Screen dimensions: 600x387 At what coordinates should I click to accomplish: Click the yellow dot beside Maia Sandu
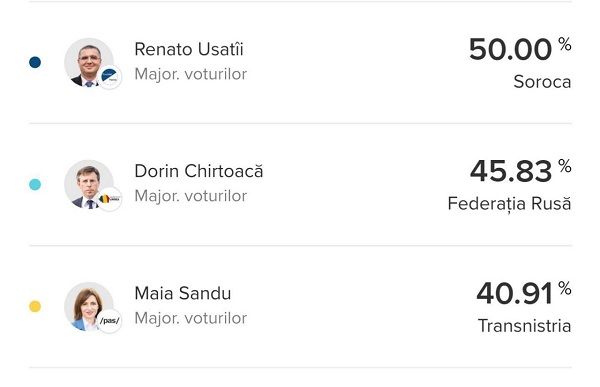[x=35, y=307]
